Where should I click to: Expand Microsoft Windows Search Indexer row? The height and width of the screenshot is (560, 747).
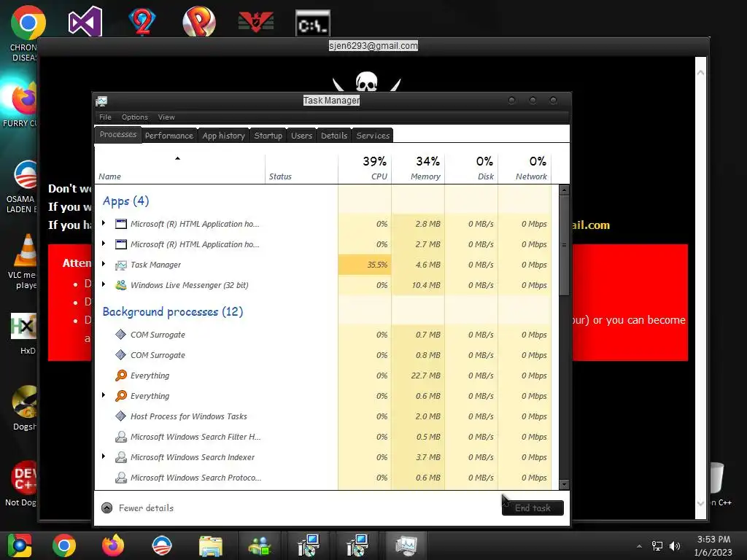[104, 456]
